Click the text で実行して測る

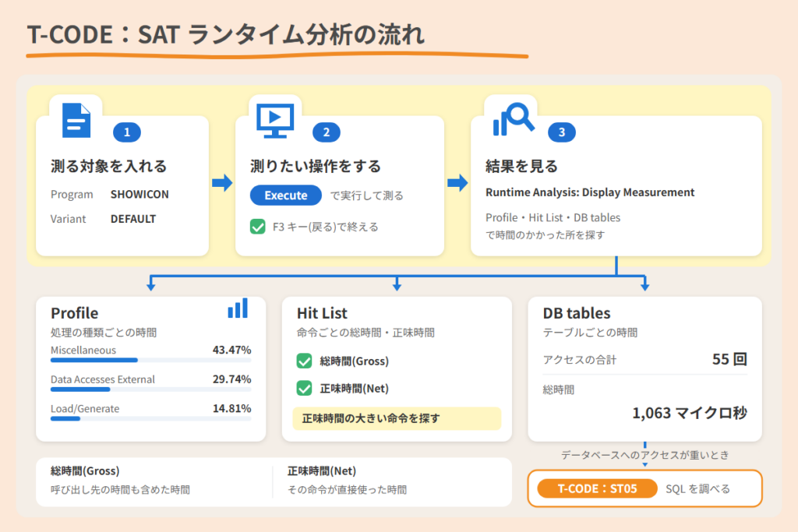[x=366, y=196]
